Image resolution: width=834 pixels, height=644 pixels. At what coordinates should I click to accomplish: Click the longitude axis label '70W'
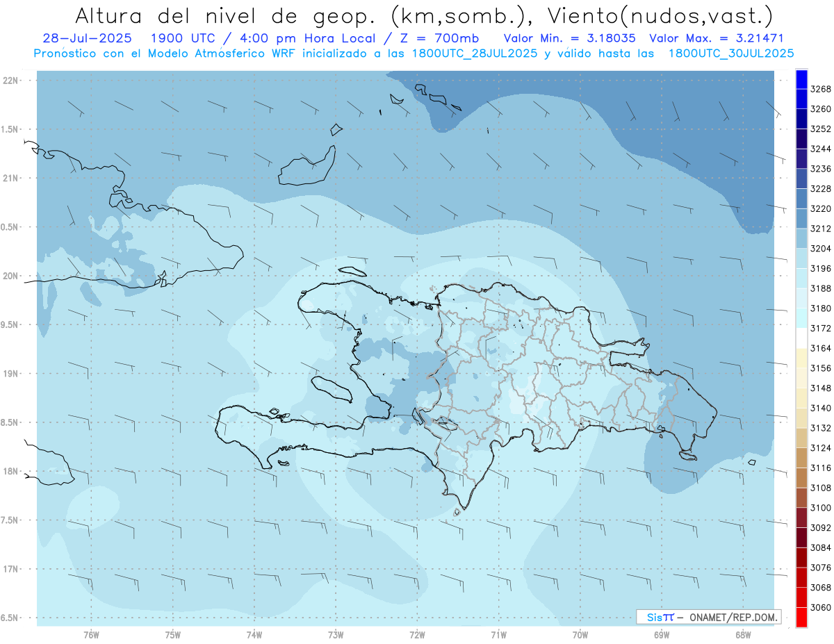coord(580,634)
